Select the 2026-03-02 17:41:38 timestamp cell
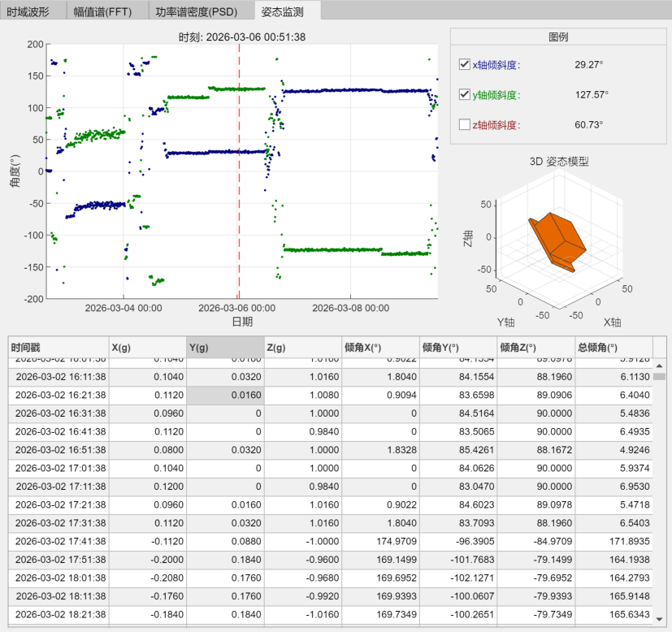672x632 pixels. tap(59, 541)
